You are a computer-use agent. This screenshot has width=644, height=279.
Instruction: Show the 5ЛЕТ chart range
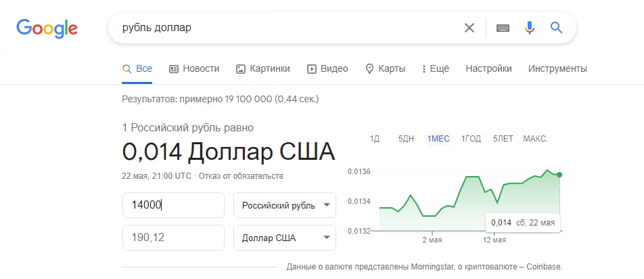503,139
